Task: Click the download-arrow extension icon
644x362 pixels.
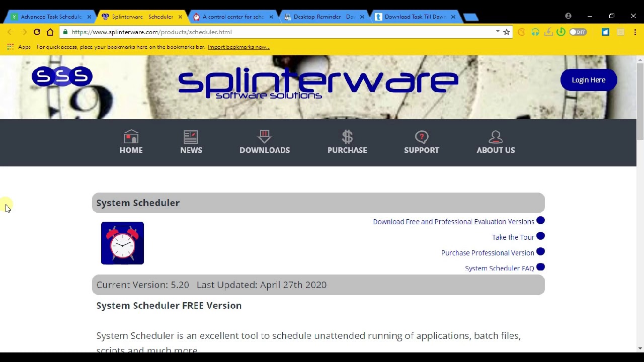Action: pos(548,32)
